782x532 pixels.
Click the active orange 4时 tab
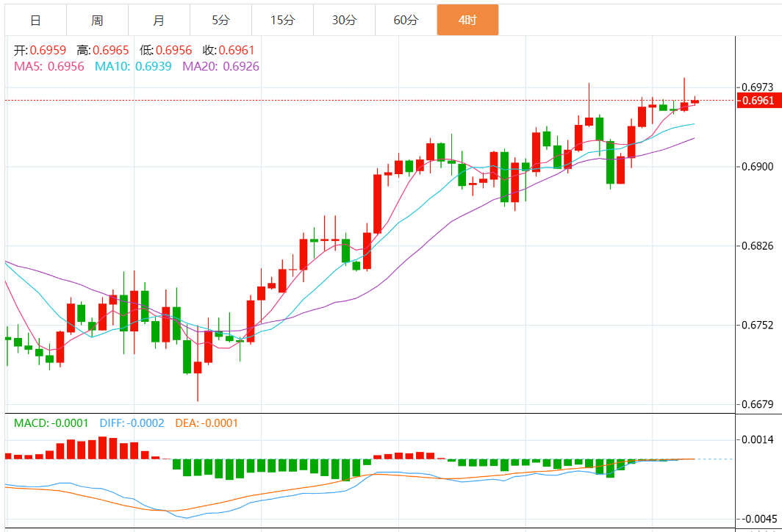click(467, 20)
